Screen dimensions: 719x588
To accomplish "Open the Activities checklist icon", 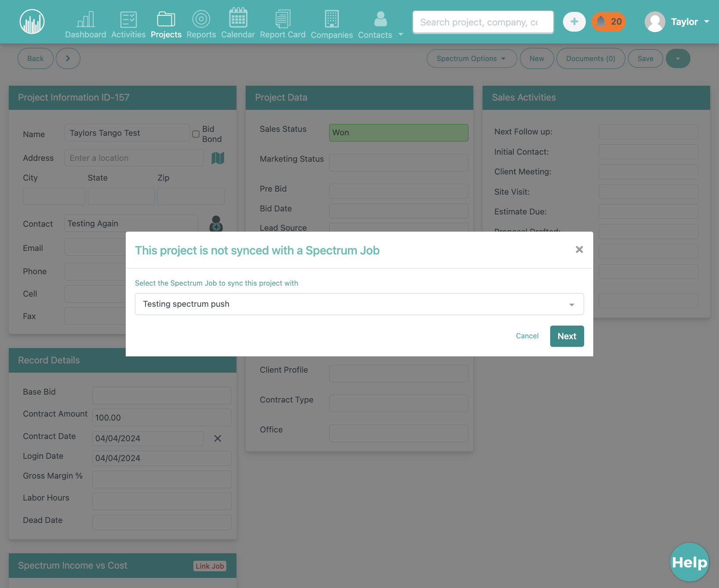I will [x=128, y=19].
